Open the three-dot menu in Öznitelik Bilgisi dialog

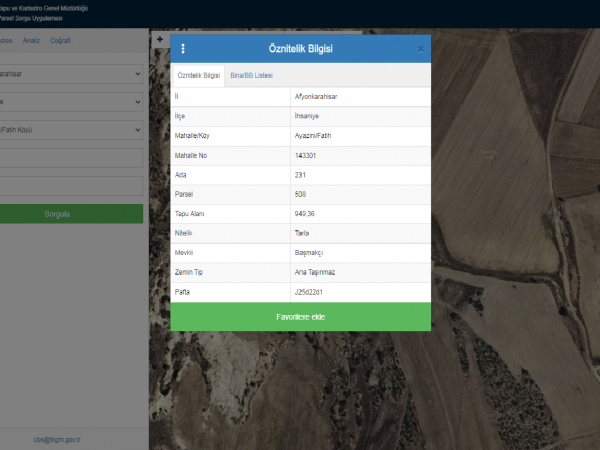[183, 49]
